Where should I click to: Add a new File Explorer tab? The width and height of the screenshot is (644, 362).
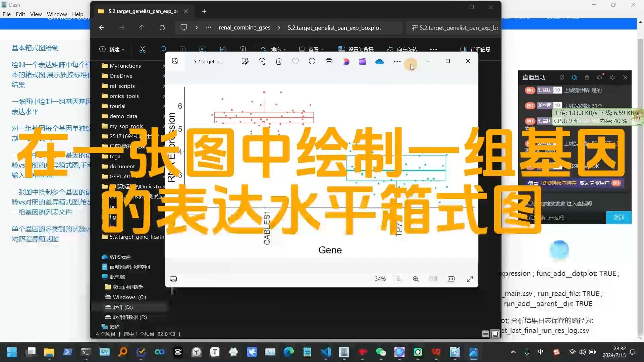click(x=204, y=11)
